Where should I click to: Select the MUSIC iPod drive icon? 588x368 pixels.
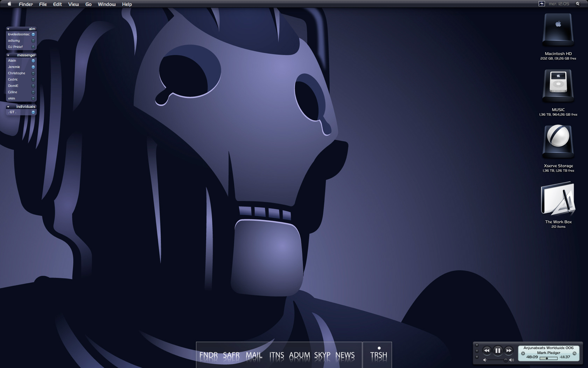(558, 86)
